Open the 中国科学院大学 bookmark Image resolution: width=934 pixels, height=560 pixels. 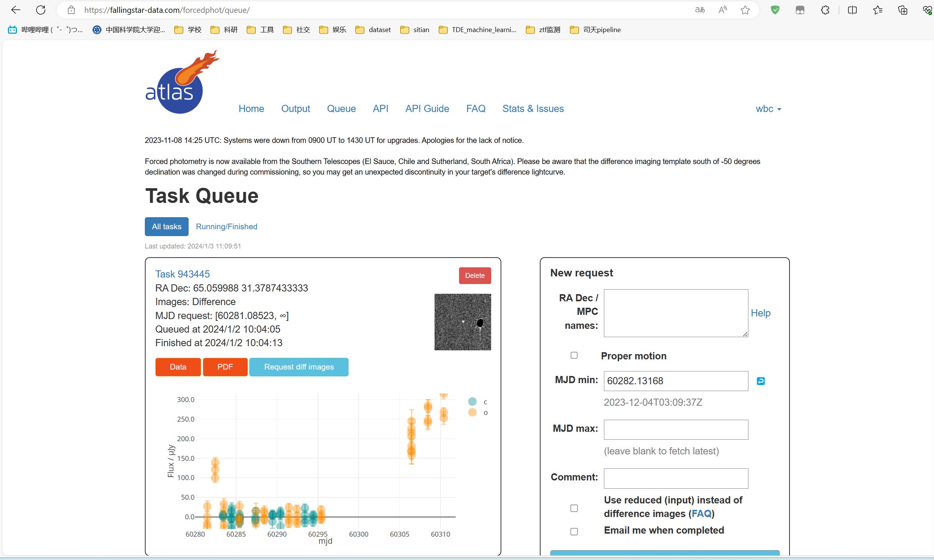(129, 29)
